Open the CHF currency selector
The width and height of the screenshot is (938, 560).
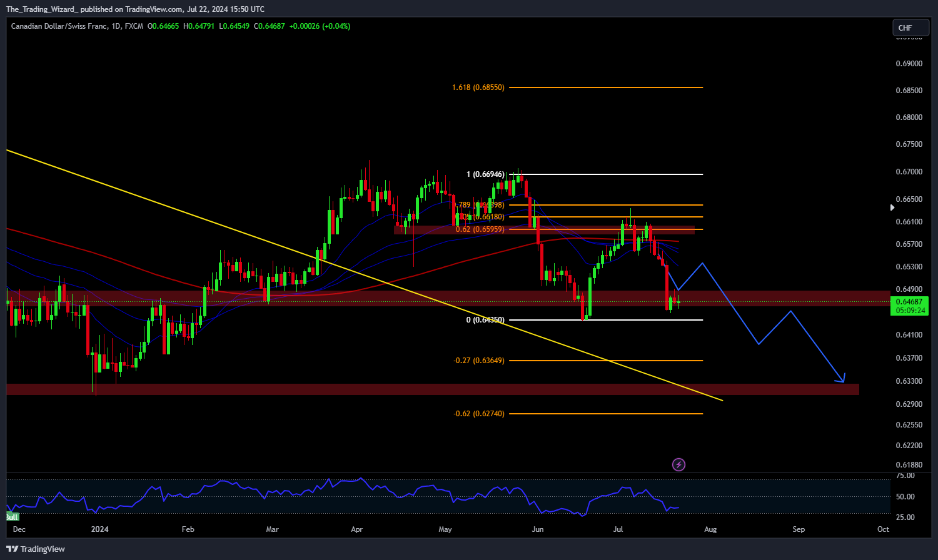pos(910,27)
